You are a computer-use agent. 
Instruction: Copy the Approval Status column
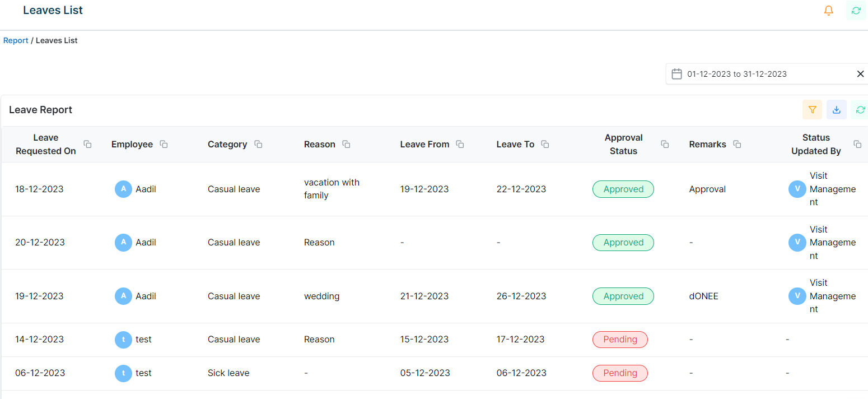pyautogui.click(x=665, y=144)
